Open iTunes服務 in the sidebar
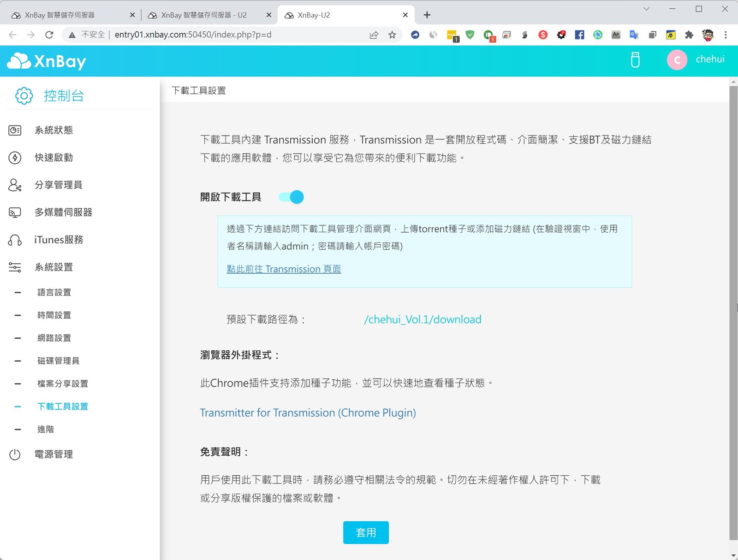738x560 pixels. point(59,240)
